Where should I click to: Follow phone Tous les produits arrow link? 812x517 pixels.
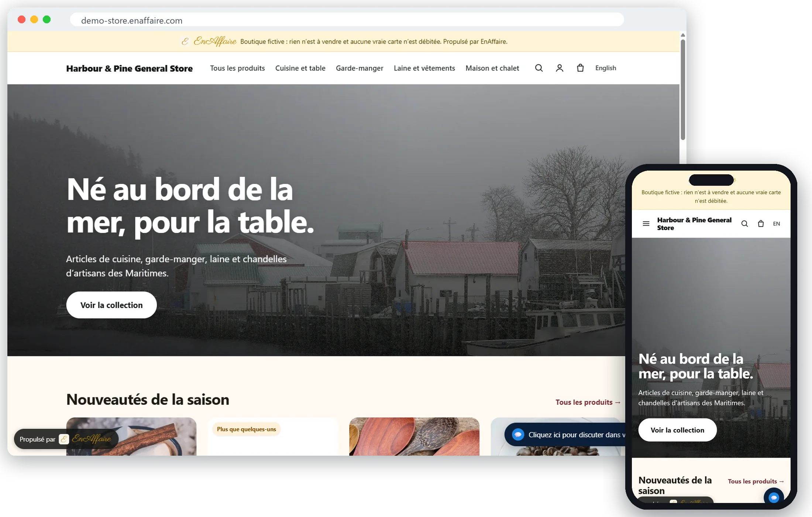point(756,481)
